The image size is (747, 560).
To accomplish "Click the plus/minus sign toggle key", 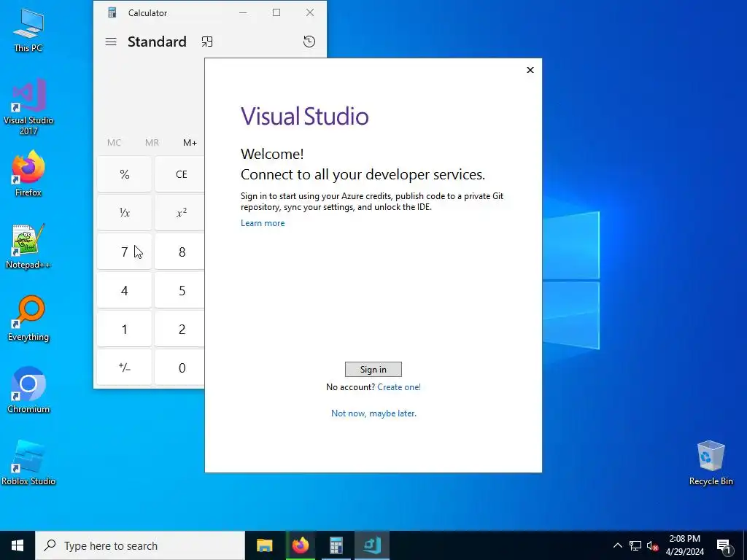I will tap(124, 367).
